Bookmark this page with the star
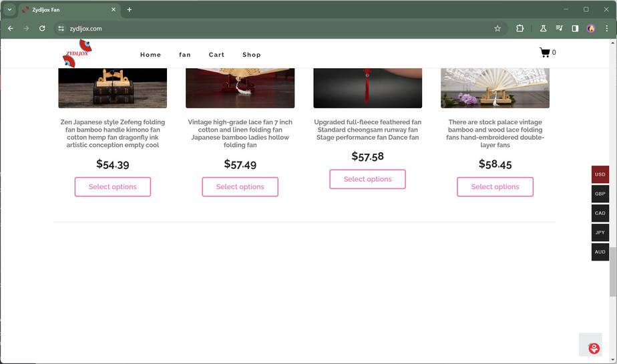 (x=497, y=28)
